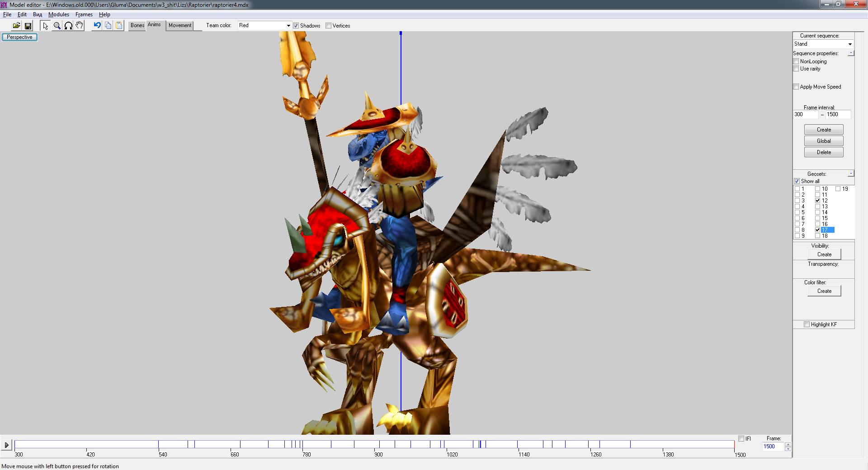Screen dimensions: 868x470
Task: Toggle the Shadows checkbox
Action: (296, 26)
